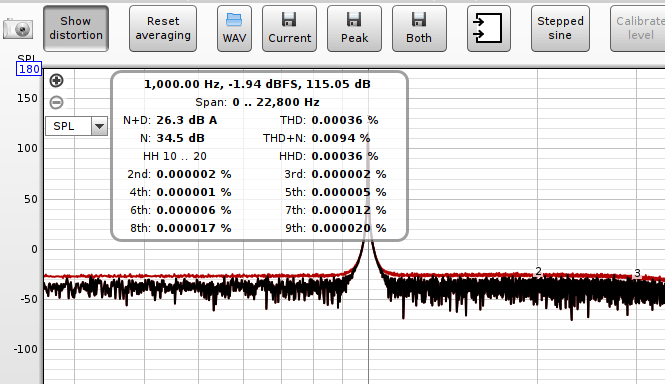
Task: Expand the SPL combo box arrow
Action: (100, 126)
